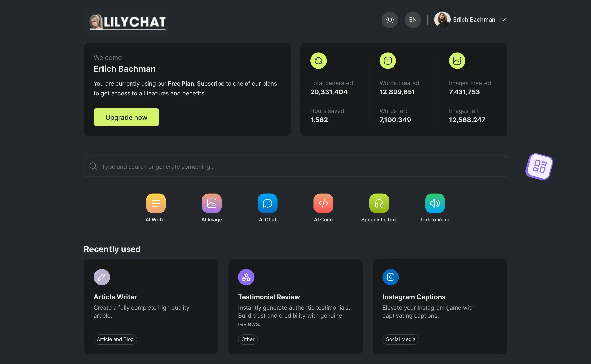Open the AI Code tool

(x=323, y=203)
